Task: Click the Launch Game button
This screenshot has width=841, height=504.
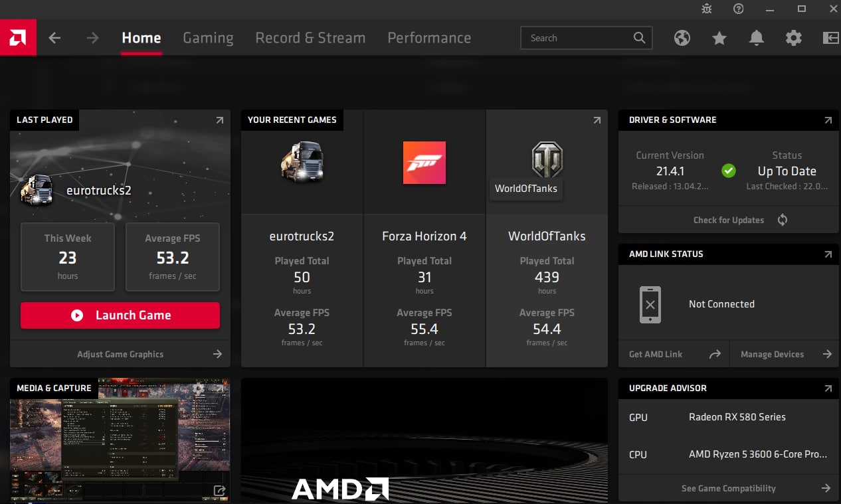Action: click(120, 315)
